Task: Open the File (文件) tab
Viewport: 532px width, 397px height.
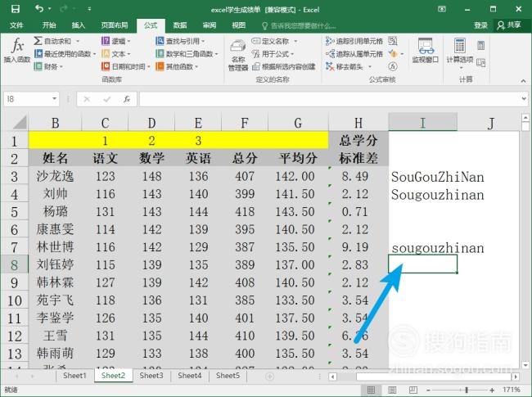Action: (16, 25)
